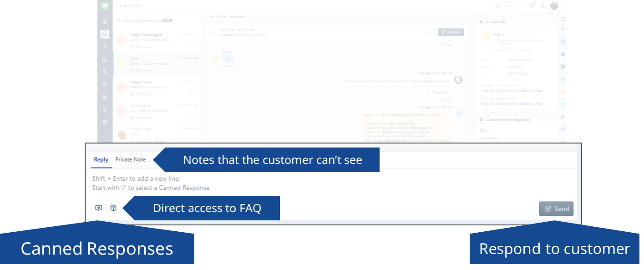This screenshot has width=644, height=270.
Task: Click the Reopen conversation button
Action: (x=451, y=32)
